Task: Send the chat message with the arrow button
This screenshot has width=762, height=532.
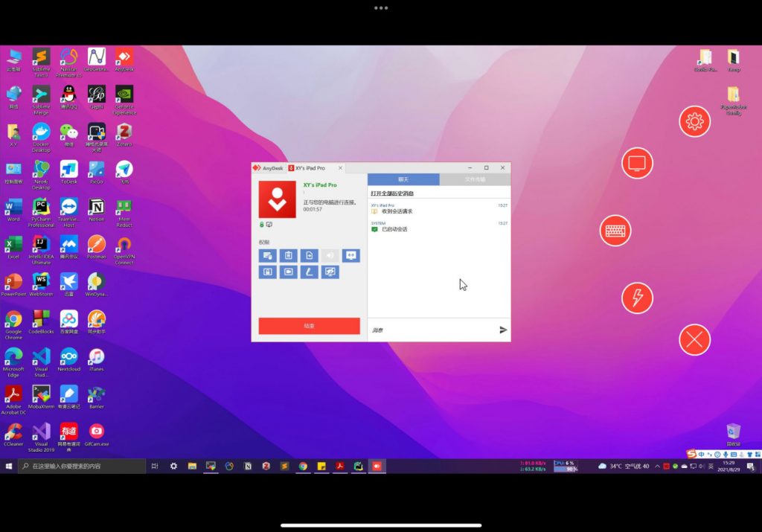Action: coord(504,330)
